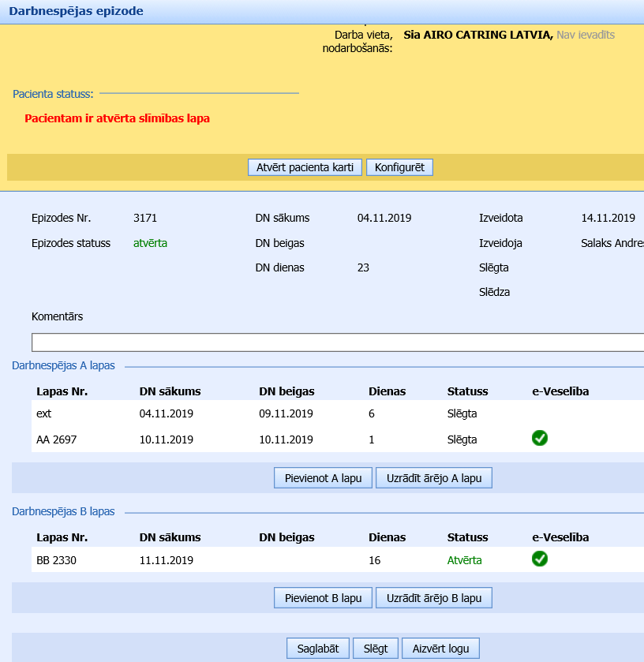This screenshot has height=662, width=644.
Task: Click the green 'atvērta' Epizodes statuss value
Action: [x=150, y=243]
